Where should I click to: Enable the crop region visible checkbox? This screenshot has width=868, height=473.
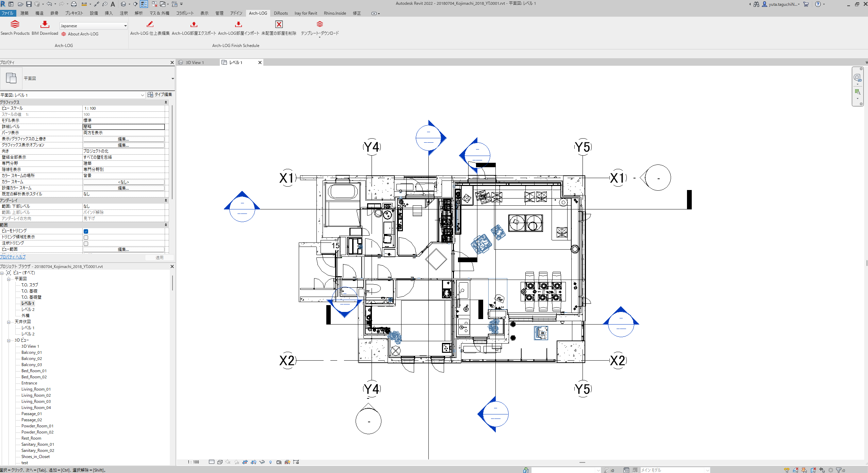click(86, 237)
